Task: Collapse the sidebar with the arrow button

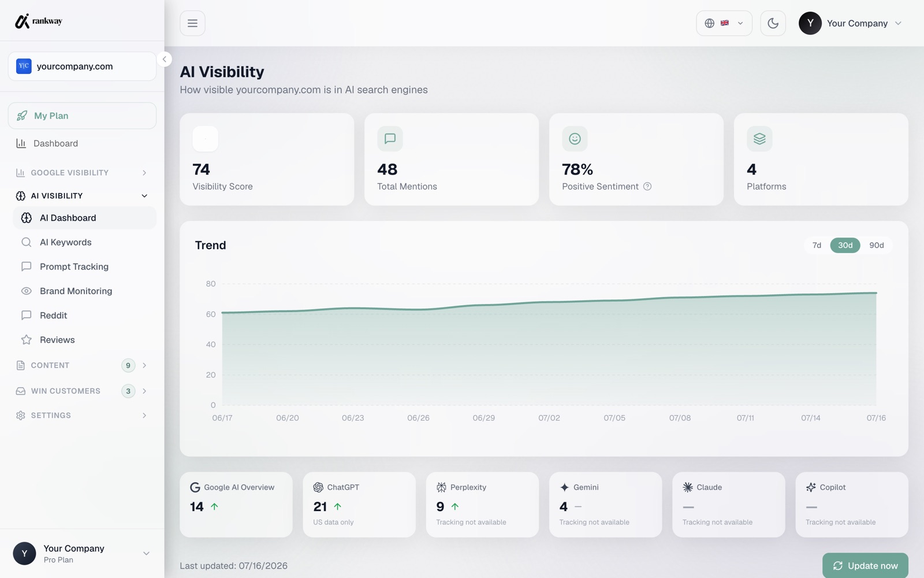Action: click(x=165, y=59)
